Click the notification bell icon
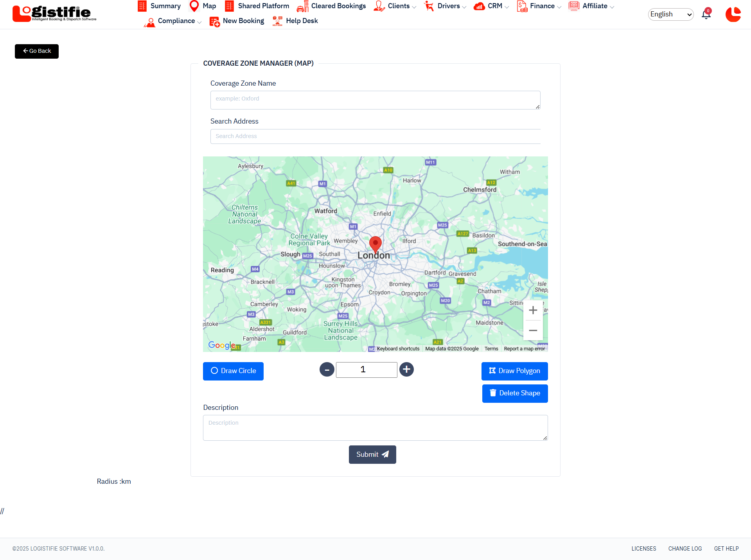Viewport: 751px width, 560px height. 706,15
